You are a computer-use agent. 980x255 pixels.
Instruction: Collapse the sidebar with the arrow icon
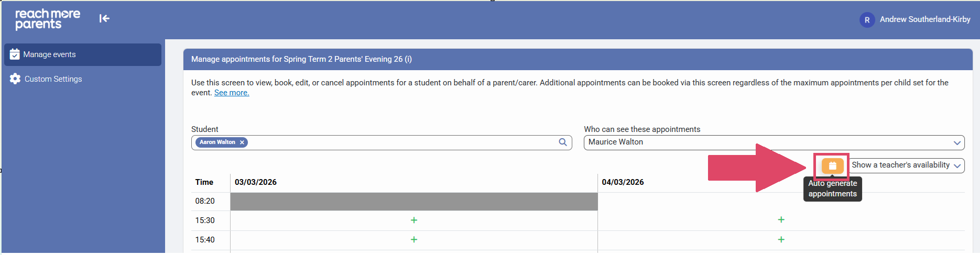(104, 19)
